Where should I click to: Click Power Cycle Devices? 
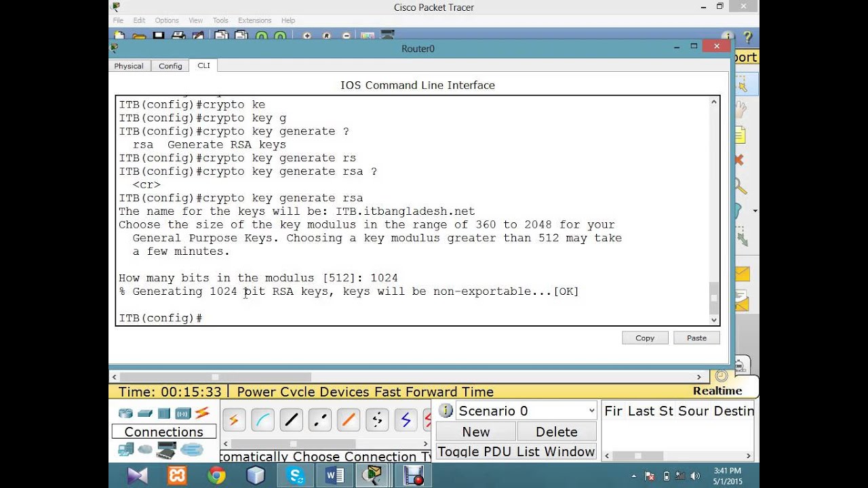pyautogui.click(x=304, y=392)
